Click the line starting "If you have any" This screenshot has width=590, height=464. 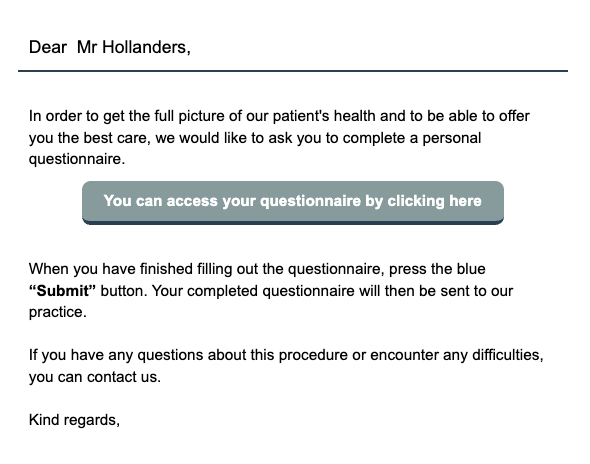point(286,355)
